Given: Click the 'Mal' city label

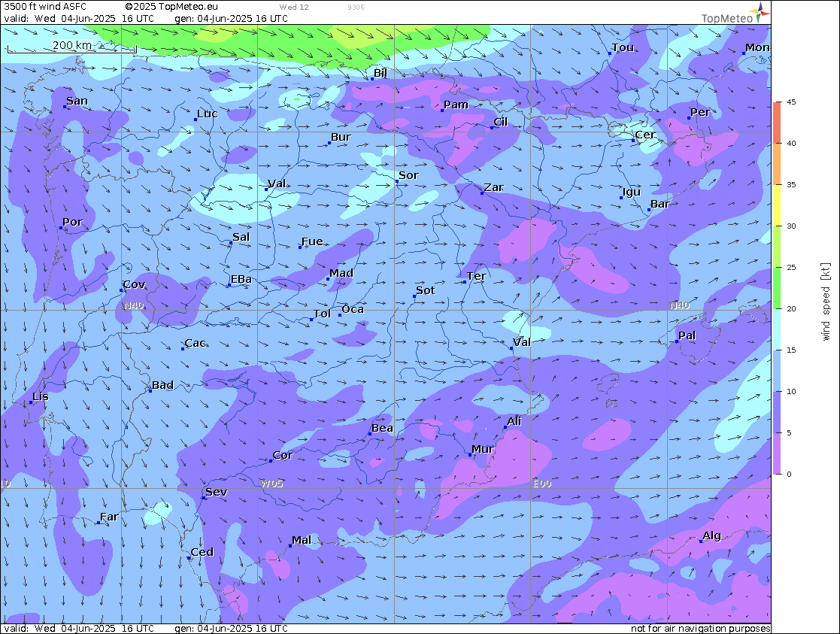Looking at the screenshot, I should point(302,540).
